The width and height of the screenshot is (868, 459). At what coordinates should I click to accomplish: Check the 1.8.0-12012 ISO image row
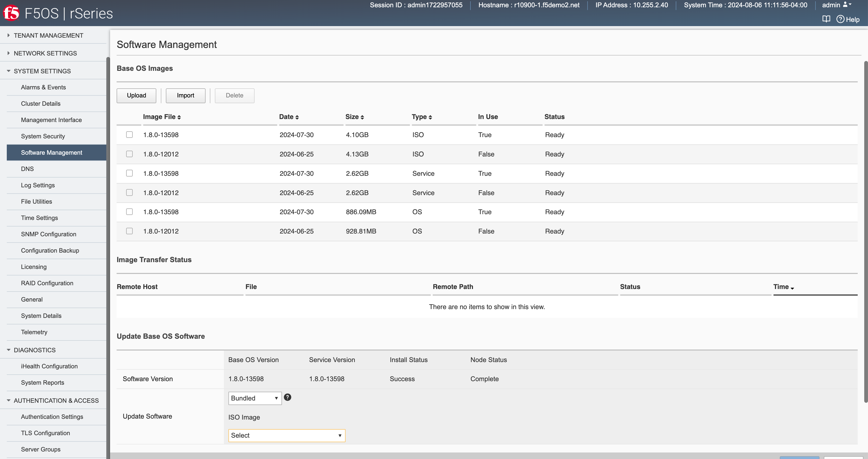(129, 154)
